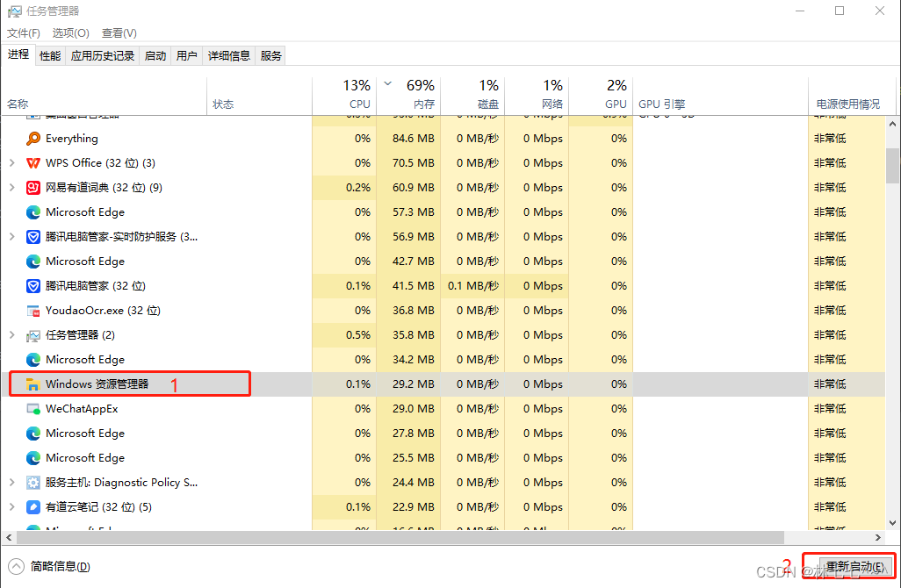Click the Edge icon with 42.7 MB memory
This screenshot has width=901, height=588.
pos(33,262)
